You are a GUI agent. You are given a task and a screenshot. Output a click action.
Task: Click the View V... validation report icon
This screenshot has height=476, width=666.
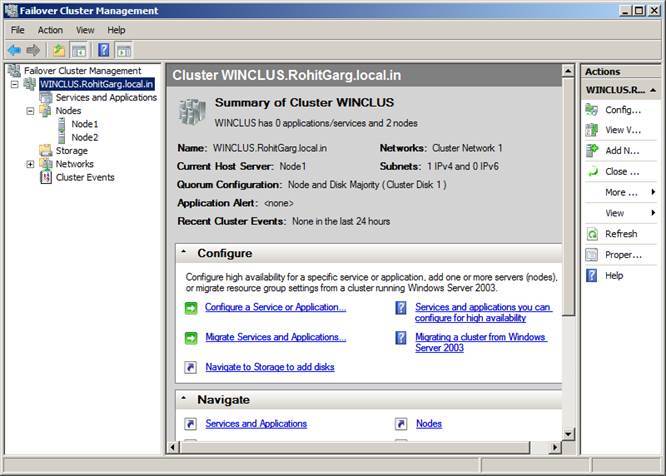tap(592, 130)
